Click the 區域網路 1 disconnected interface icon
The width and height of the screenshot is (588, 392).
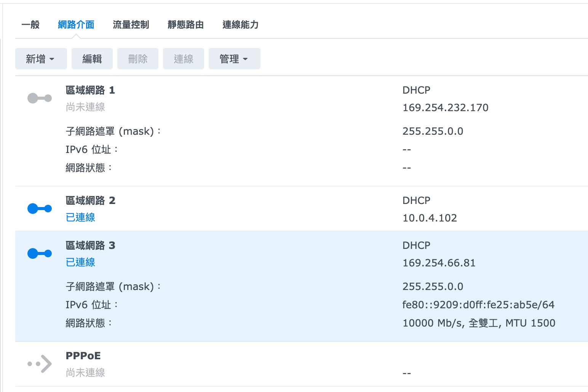tap(40, 98)
